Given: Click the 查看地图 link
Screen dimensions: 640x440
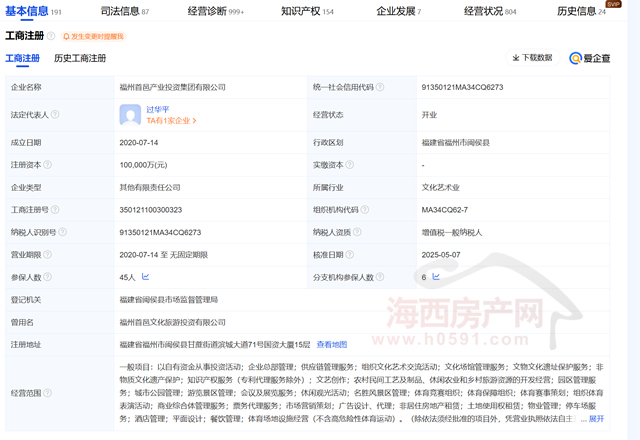Looking at the screenshot, I should click(x=331, y=343).
